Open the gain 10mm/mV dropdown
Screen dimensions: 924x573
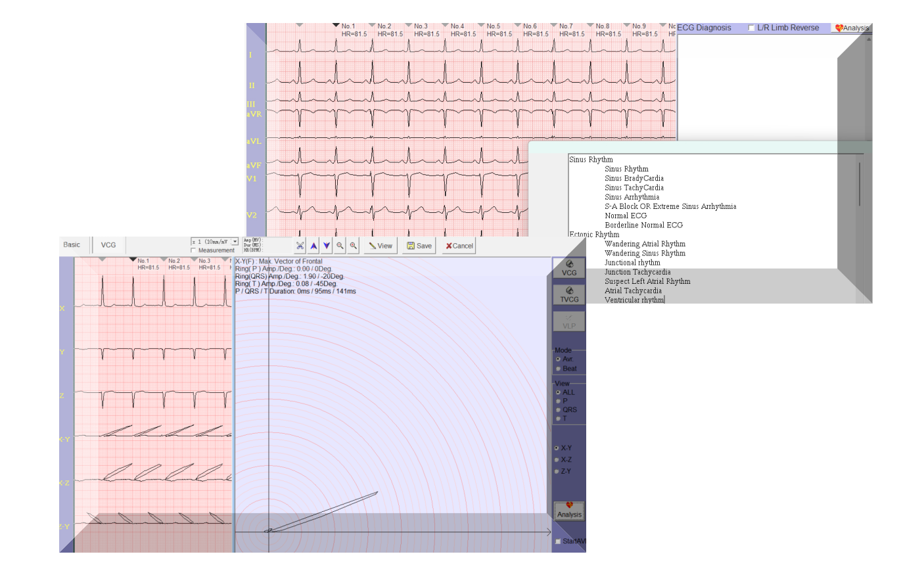coord(235,242)
